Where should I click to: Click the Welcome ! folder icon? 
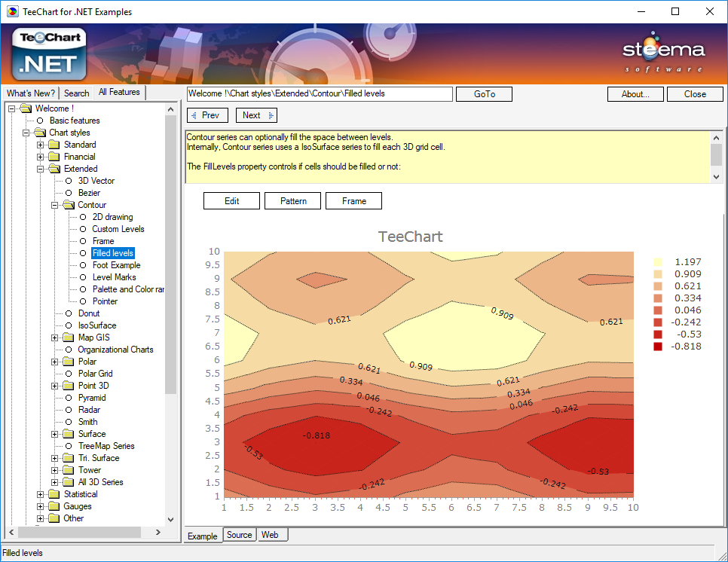pos(26,108)
